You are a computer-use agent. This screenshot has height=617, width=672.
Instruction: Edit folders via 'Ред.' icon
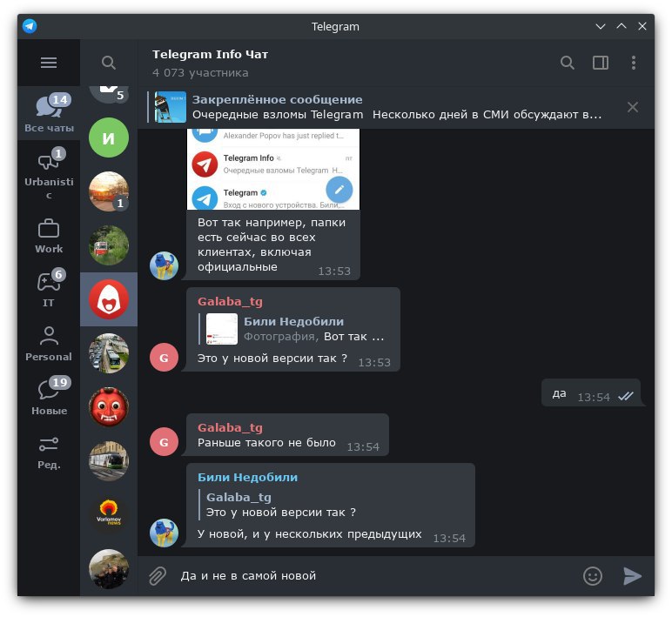49,453
